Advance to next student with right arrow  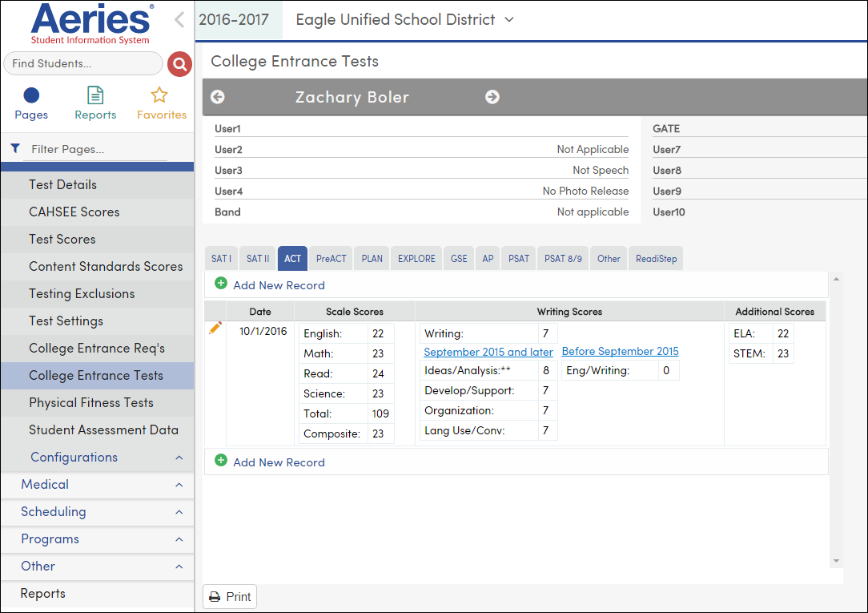pyautogui.click(x=492, y=96)
